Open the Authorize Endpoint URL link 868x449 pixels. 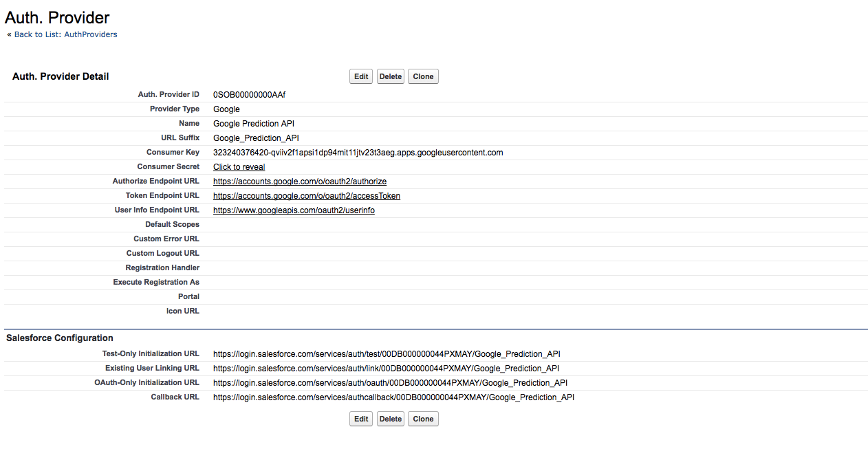(300, 182)
